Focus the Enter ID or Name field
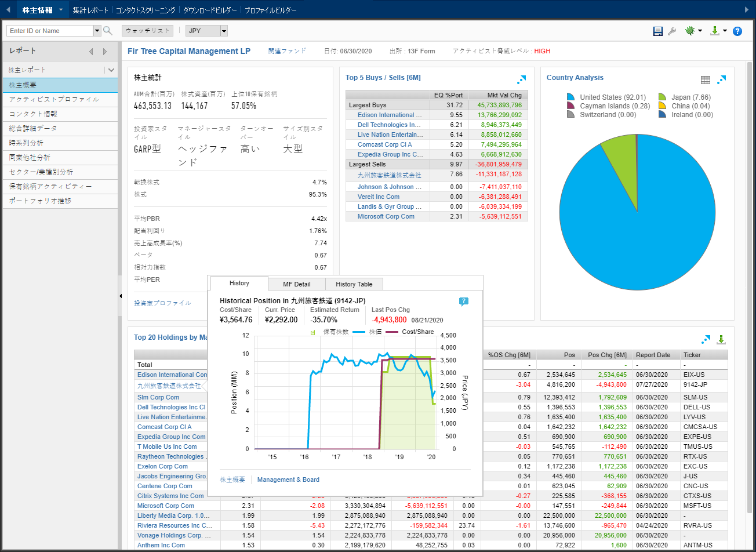This screenshot has width=756, height=552. click(x=49, y=31)
